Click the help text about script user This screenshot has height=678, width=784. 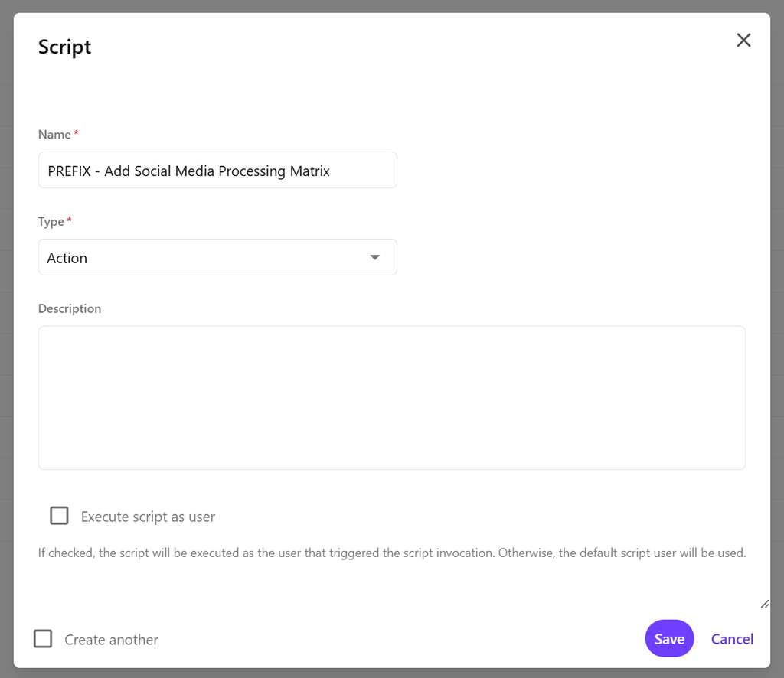[x=391, y=553]
